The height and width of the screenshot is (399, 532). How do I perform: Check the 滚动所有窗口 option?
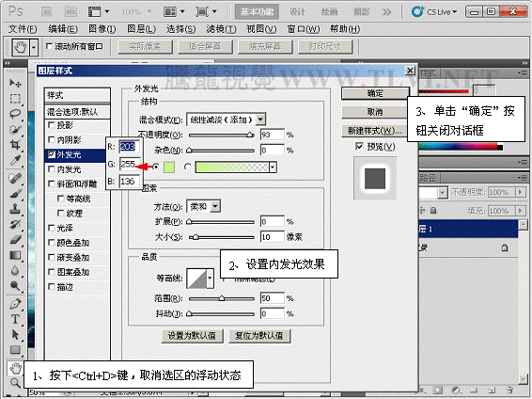49,46
